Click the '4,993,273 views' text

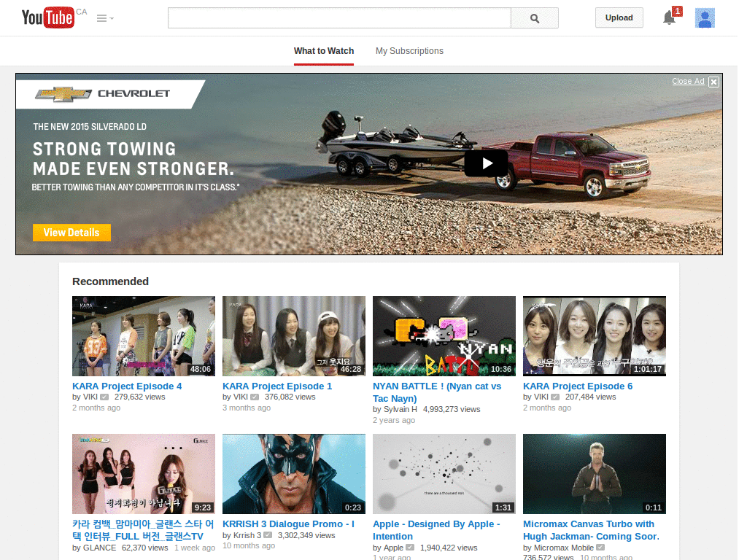pyautogui.click(x=452, y=409)
